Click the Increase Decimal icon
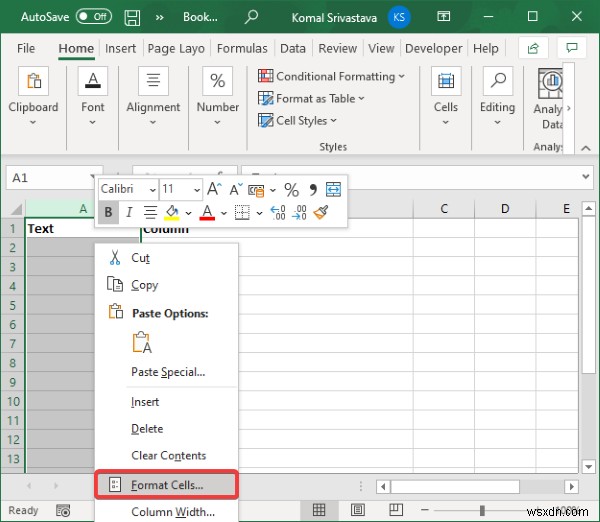 (278, 212)
